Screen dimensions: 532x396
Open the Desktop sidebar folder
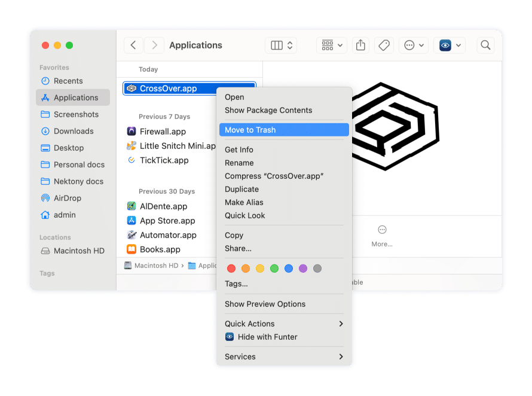72,148
